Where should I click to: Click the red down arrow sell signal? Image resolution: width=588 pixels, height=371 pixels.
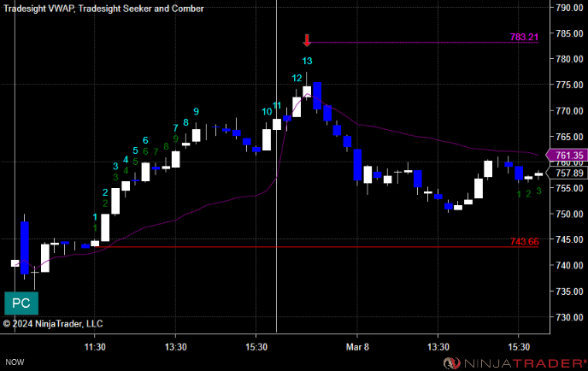(307, 40)
